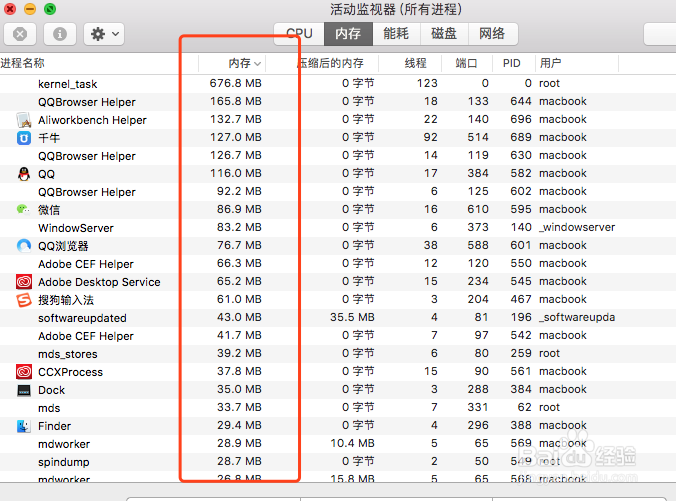Image resolution: width=676 pixels, height=501 pixels.
Task: Sort by 线程 threads column header
Action: coord(416,63)
